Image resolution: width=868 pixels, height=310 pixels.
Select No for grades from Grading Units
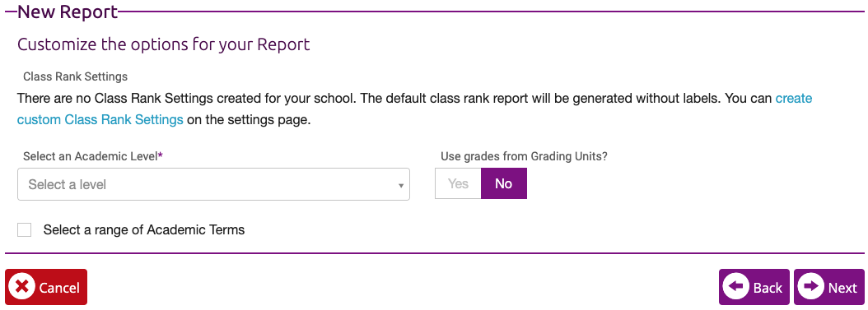point(504,183)
